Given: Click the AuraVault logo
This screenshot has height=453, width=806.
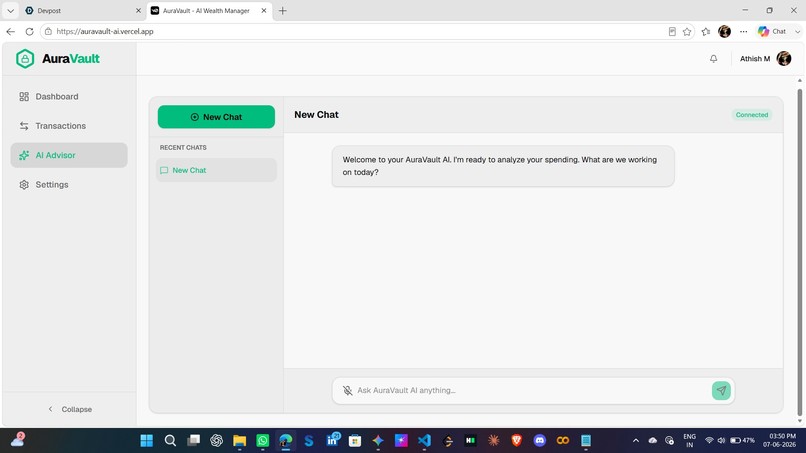Looking at the screenshot, I should (x=58, y=59).
